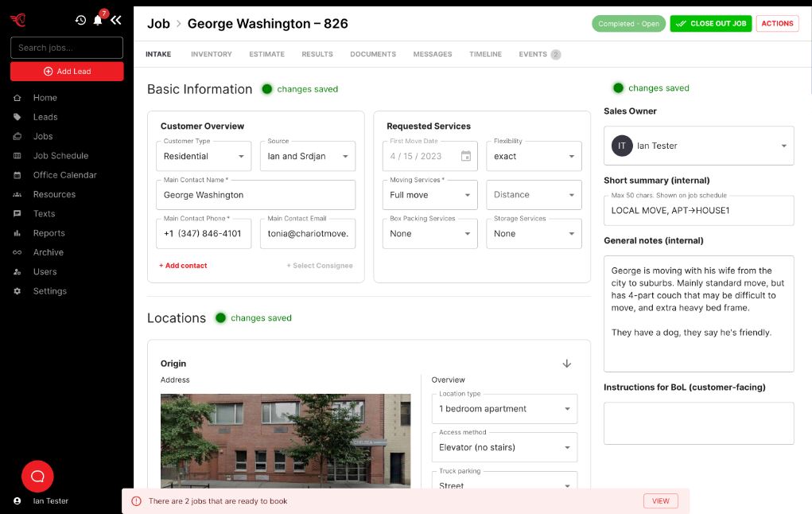Switch to the Inventory tab
Screen dimensions: 812x514
(212, 54)
